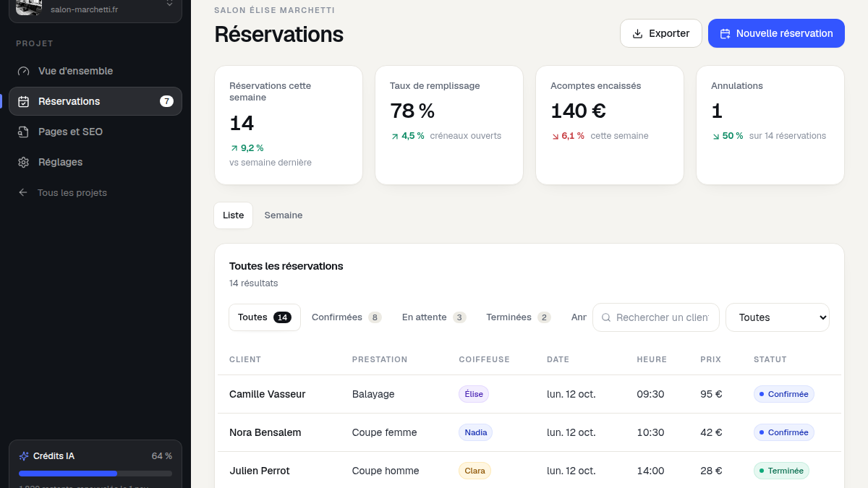Viewport: 868px width, 488px height.
Task: Switch to the Liste view tab
Action: (x=234, y=215)
